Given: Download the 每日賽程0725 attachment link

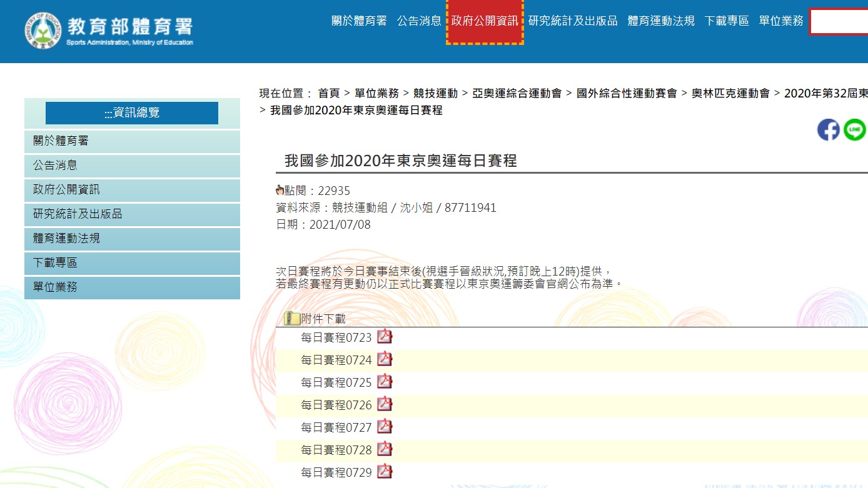Looking at the screenshot, I should [336, 383].
